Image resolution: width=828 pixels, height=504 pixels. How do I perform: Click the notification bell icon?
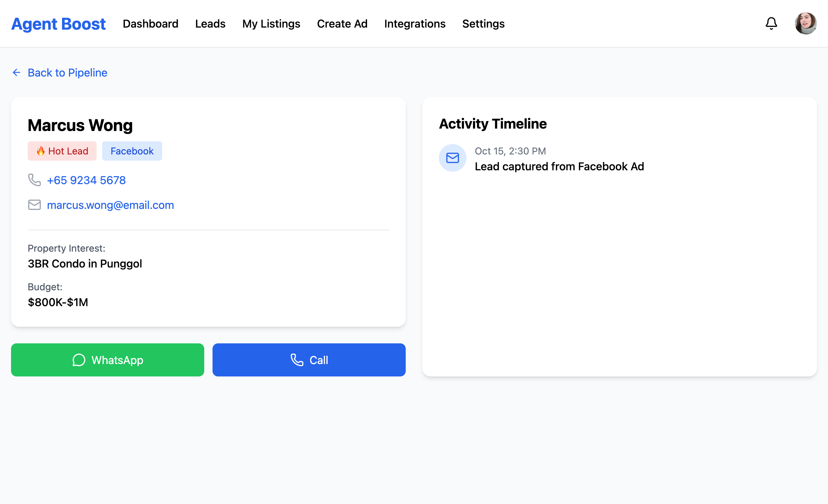tap(771, 23)
